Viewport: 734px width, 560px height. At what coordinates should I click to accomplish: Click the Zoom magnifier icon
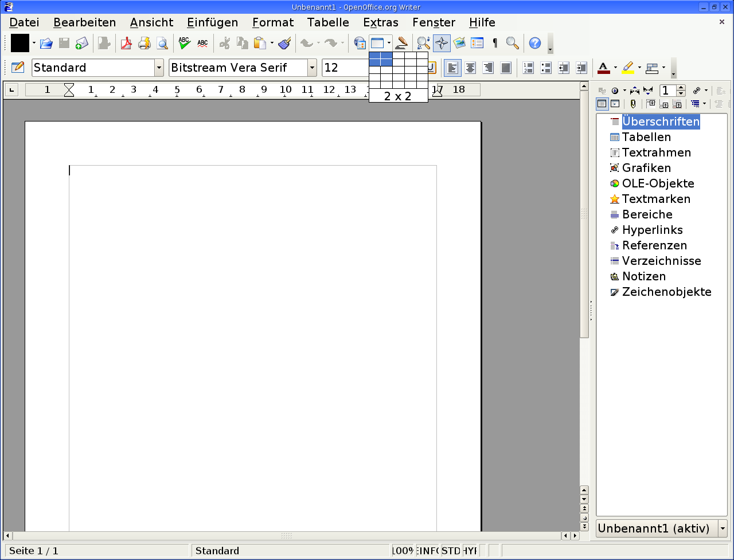(x=513, y=43)
